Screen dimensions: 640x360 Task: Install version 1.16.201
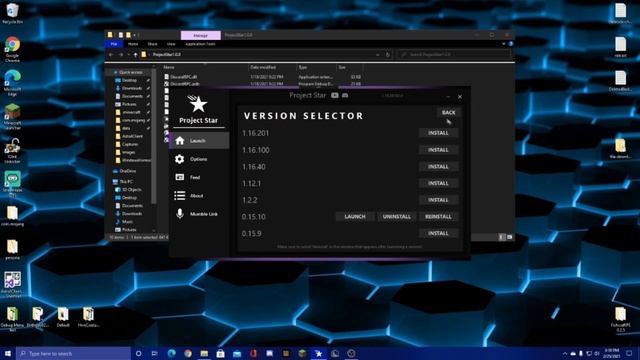pos(438,133)
